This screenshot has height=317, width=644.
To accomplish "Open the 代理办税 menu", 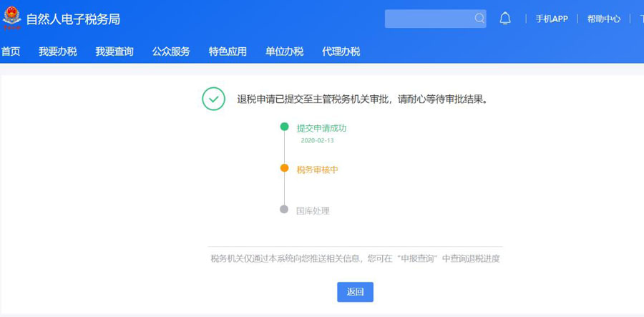I will pos(341,52).
